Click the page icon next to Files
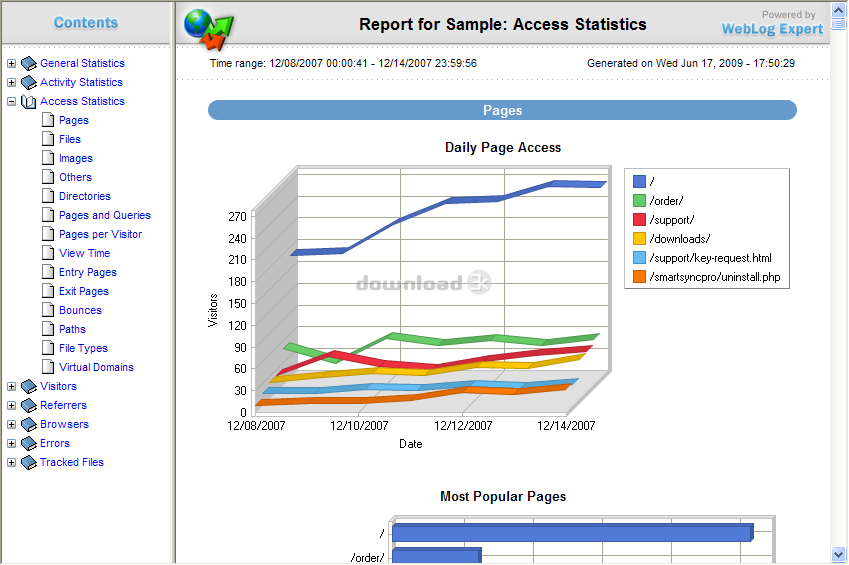 point(48,140)
